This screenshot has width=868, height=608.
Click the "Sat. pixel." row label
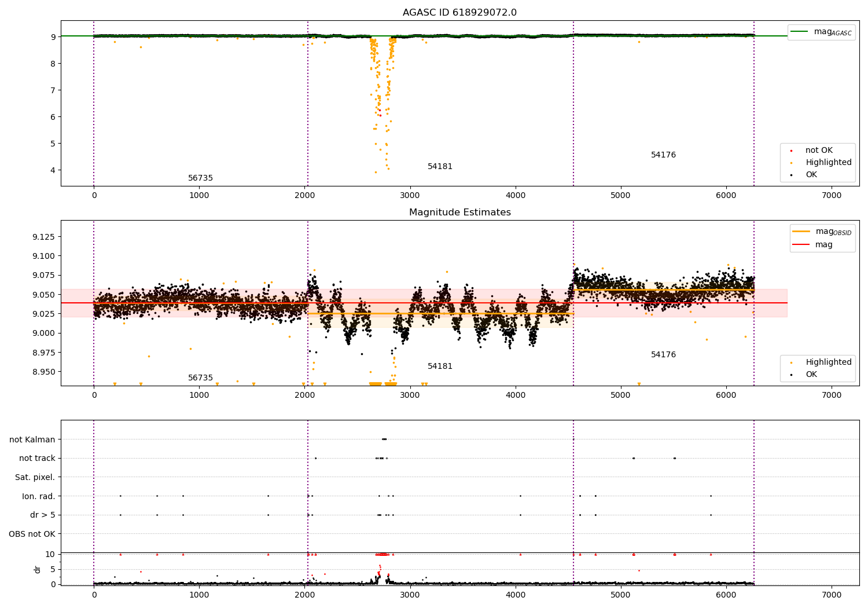click(x=35, y=477)
